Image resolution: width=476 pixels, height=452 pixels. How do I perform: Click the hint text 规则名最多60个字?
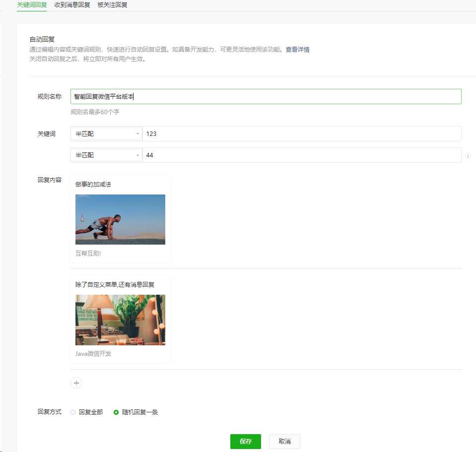point(95,112)
